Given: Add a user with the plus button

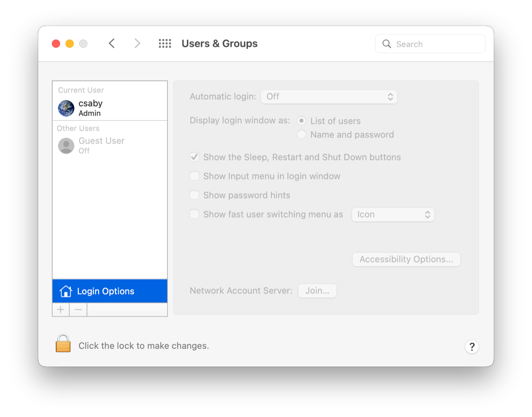Looking at the screenshot, I should coord(61,310).
